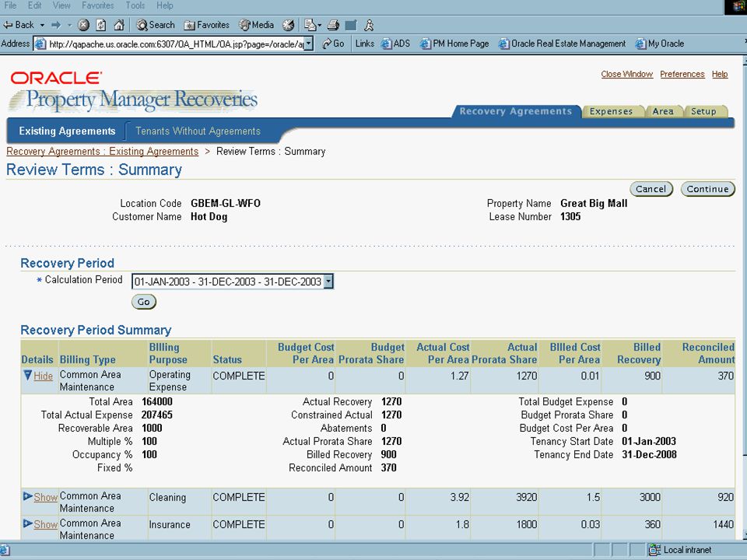
Task: Open the Search toolbar button
Action: (x=156, y=25)
